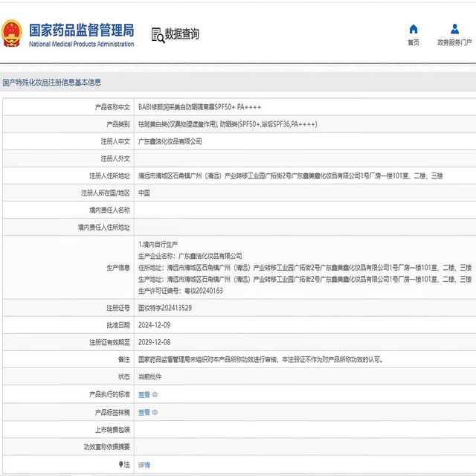Click 注册证有效期至 row label

pyautogui.click(x=109, y=343)
